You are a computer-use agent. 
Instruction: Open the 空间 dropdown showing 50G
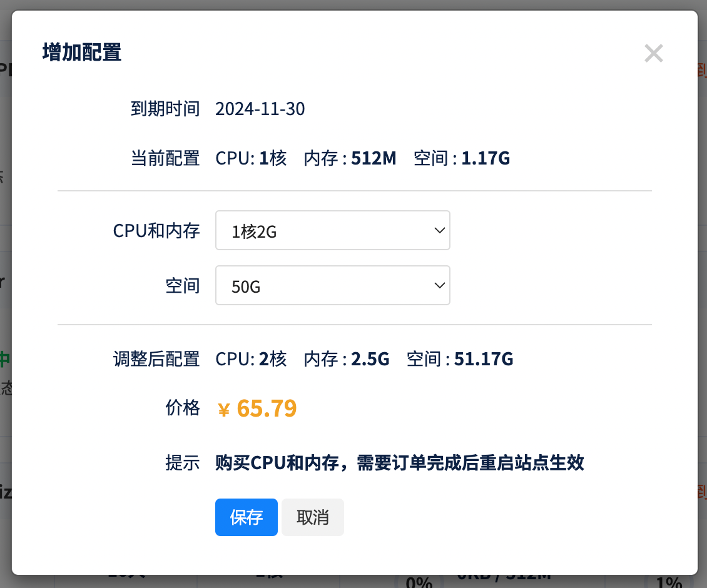[332, 286]
